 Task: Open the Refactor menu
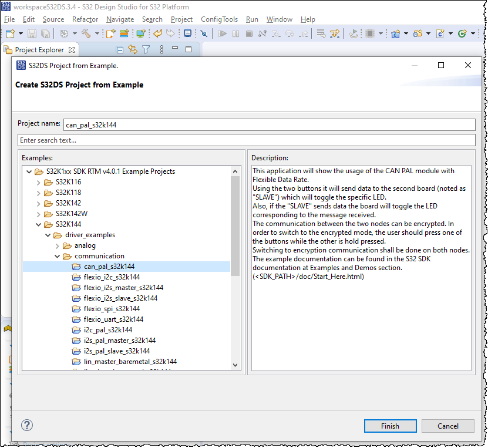point(85,19)
